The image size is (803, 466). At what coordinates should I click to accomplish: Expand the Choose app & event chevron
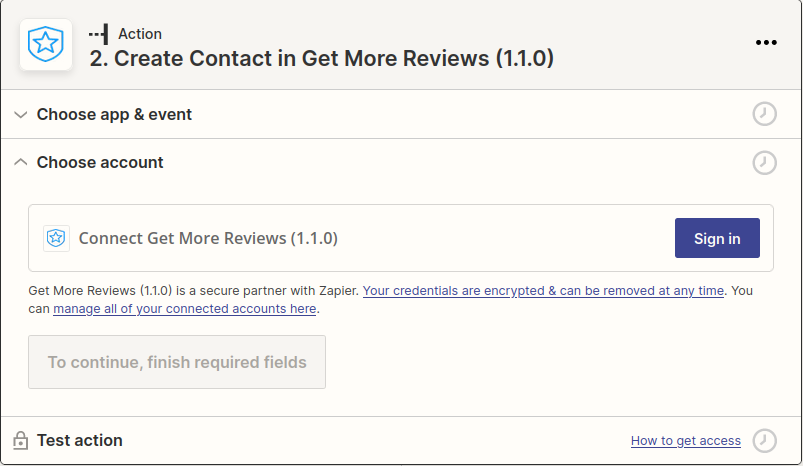pos(21,114)
